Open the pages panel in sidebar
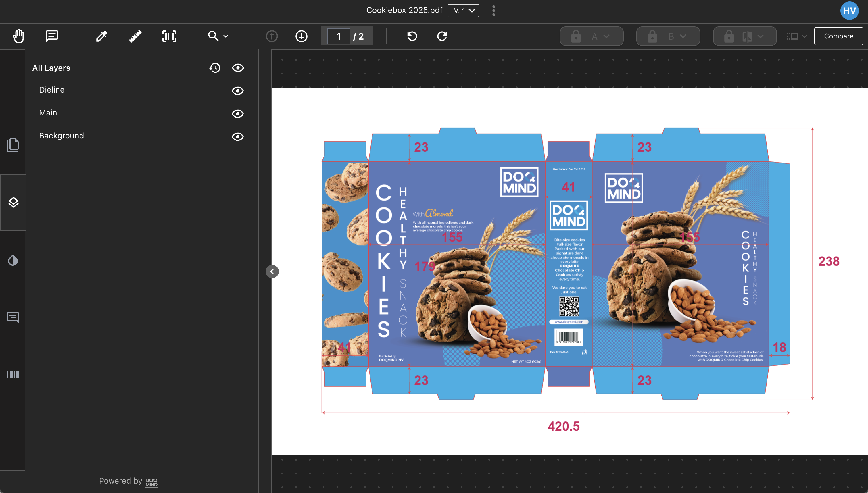 point(13,145)
